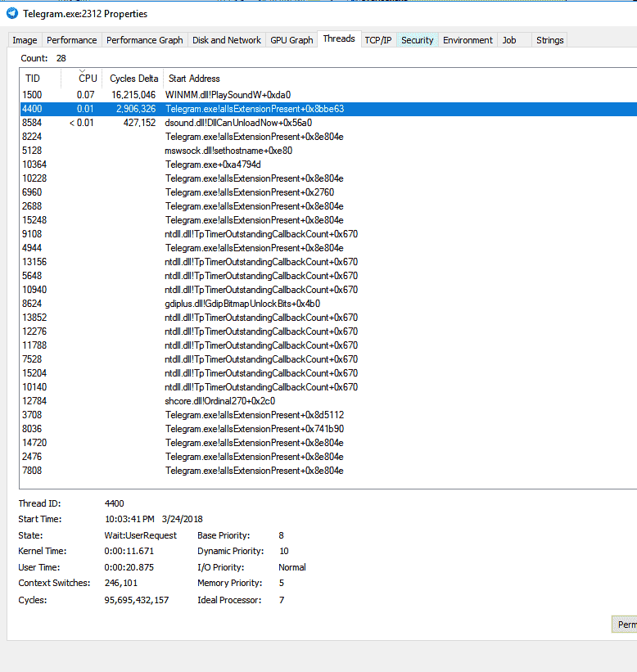Viewport: 637px width, 672px height.
Task: Select thread row with TID 7528
Action: pos(328,359)
